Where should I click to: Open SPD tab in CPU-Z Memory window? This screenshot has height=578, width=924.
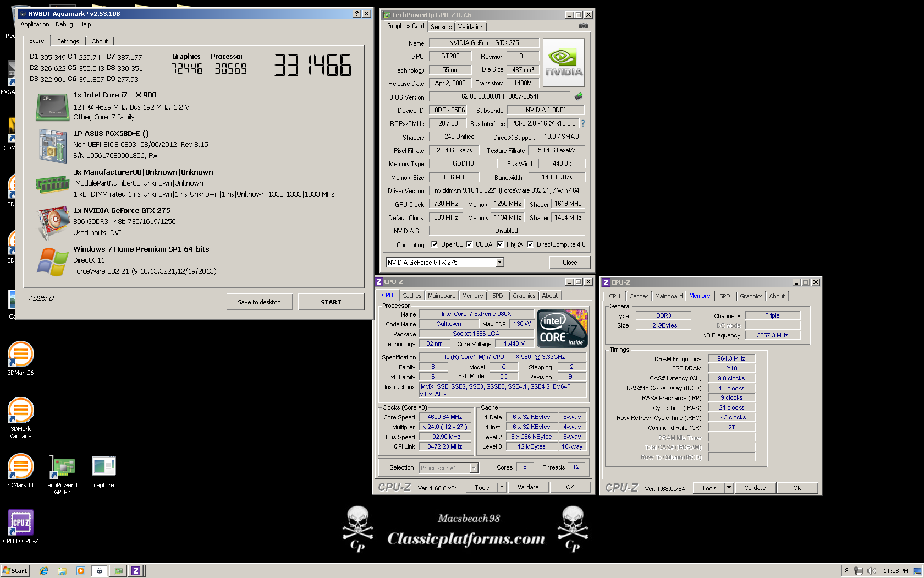(x=725, y=296)
